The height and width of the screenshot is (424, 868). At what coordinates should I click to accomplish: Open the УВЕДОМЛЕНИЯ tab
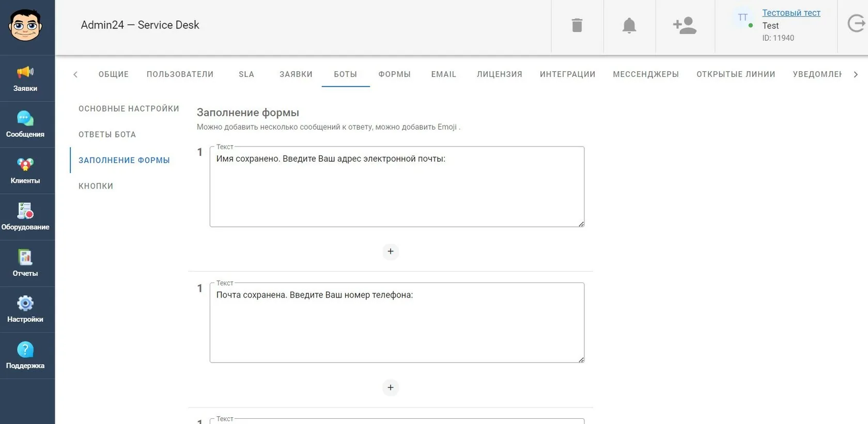(x=817, y=74)
